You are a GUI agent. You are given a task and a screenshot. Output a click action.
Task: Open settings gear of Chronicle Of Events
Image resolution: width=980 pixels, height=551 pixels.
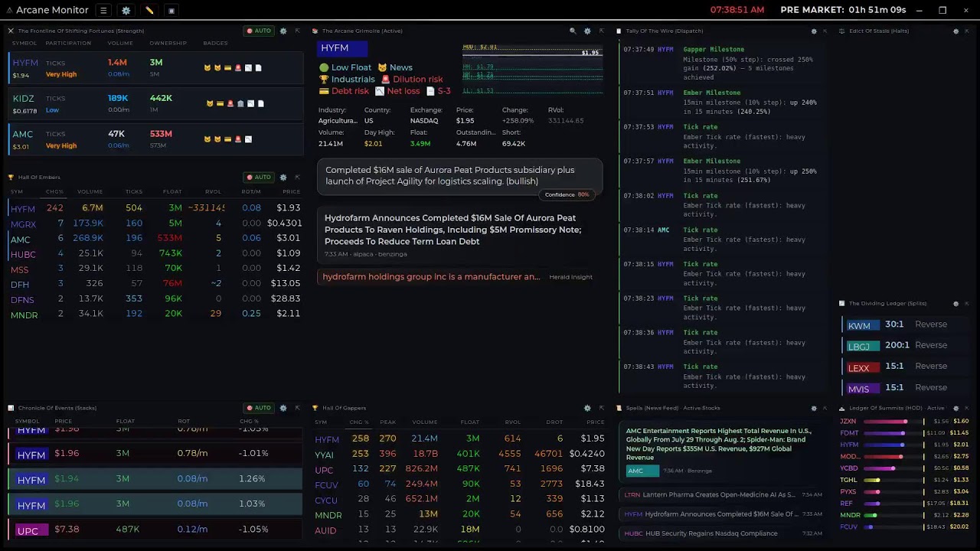(x=283, y=408)
